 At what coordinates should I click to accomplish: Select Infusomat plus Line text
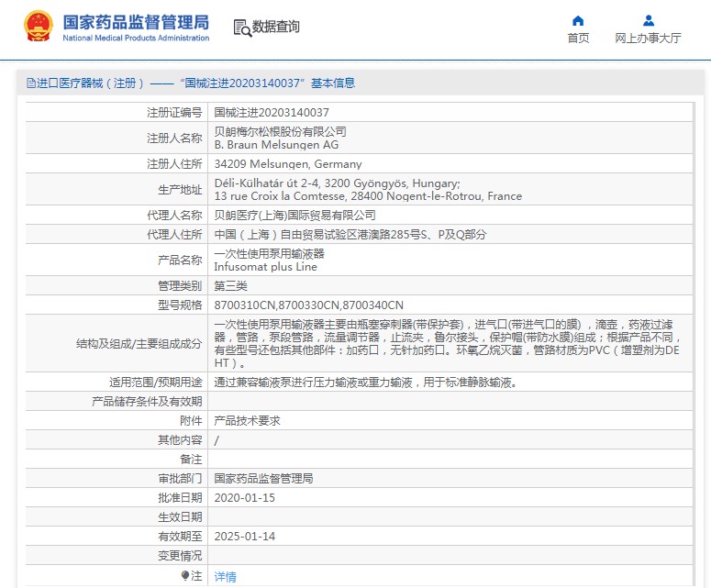265,267
